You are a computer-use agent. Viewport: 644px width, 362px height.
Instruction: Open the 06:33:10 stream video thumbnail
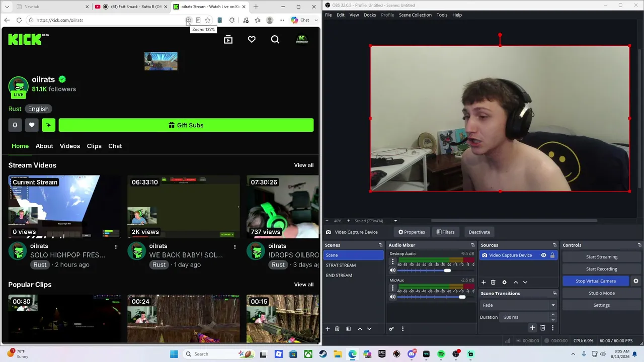tap(184, 207)
